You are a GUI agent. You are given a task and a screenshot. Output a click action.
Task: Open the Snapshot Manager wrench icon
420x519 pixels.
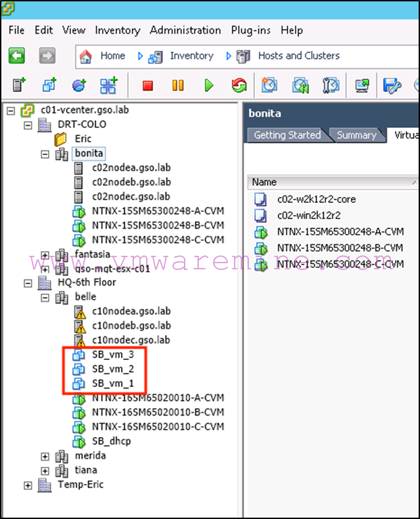coord(331,85)
